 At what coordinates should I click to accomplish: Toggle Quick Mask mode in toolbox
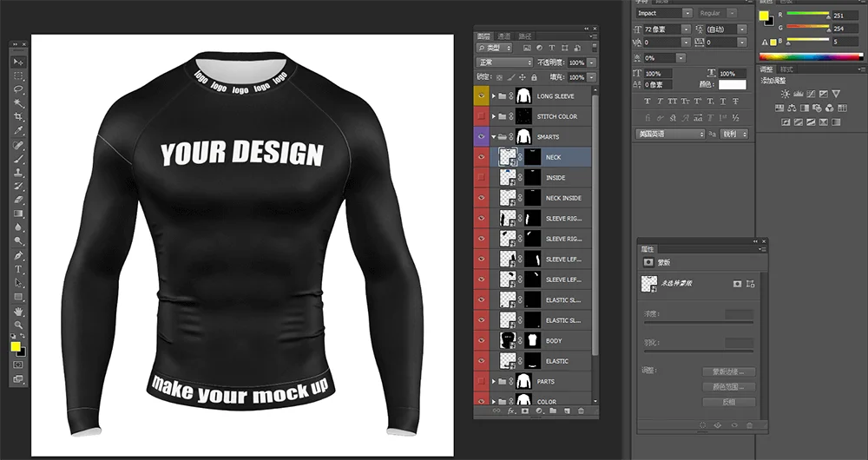[x=18, y=365]
